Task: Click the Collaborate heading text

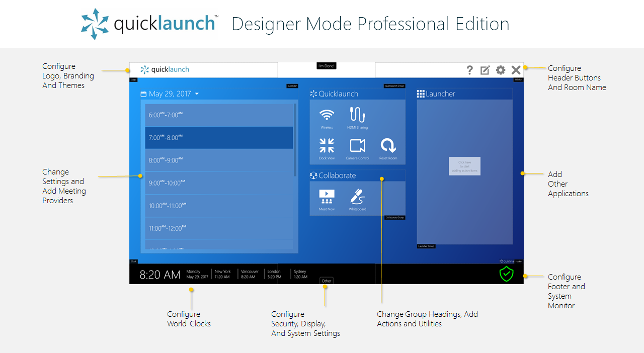Action: coord(337,176)
